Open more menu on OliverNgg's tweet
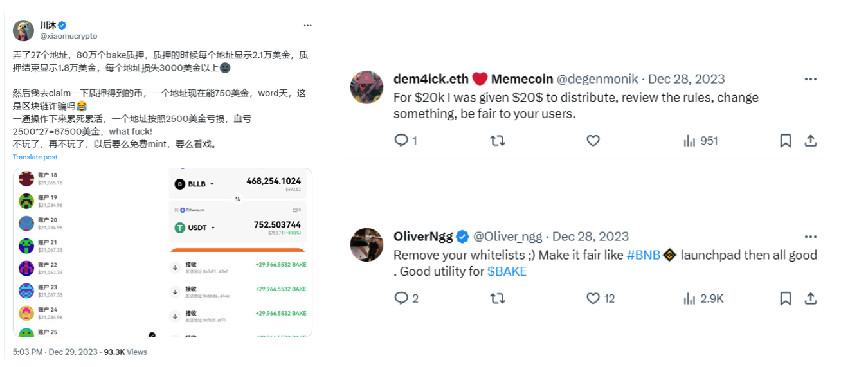 pyautogui.click(x=811, y=237)
